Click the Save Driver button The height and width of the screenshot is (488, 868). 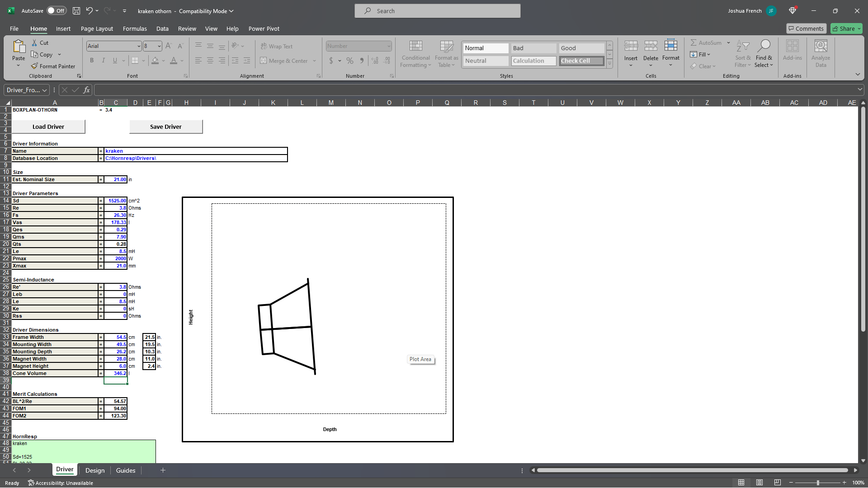[166, 127]
